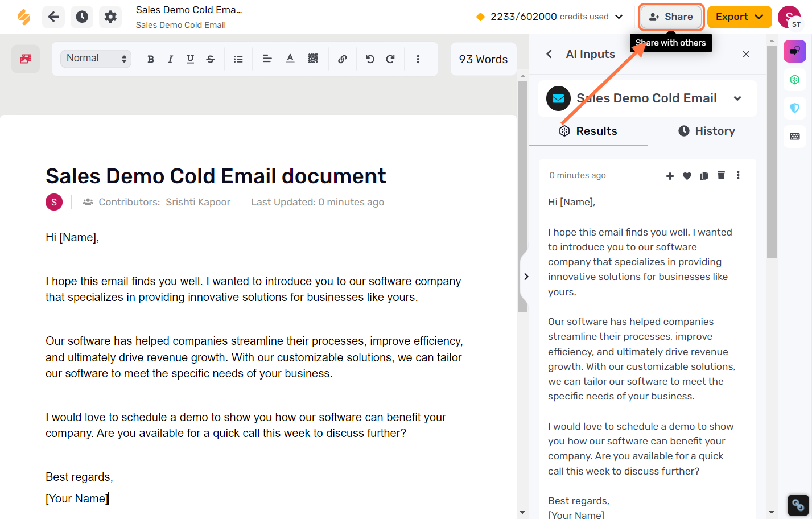Open version history clock icon
The width and height of the screenshot is (812, 519).
click(x=82, y=17)
